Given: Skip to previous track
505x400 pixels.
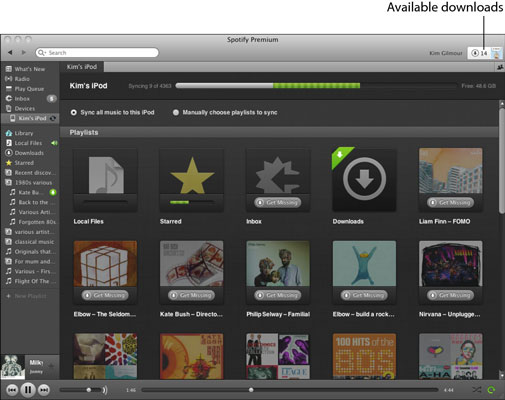Looking at the screenshot, I should pyautogui.click(x=12, y=390).
